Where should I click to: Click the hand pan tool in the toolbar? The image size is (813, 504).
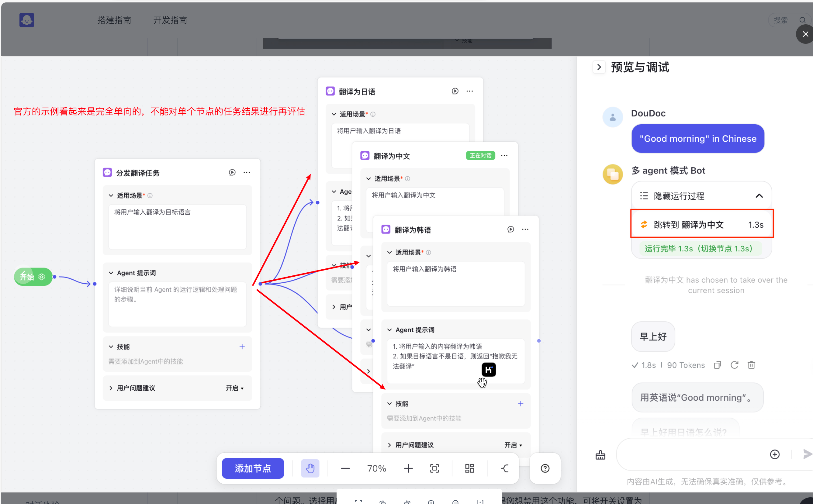point(310,468)
